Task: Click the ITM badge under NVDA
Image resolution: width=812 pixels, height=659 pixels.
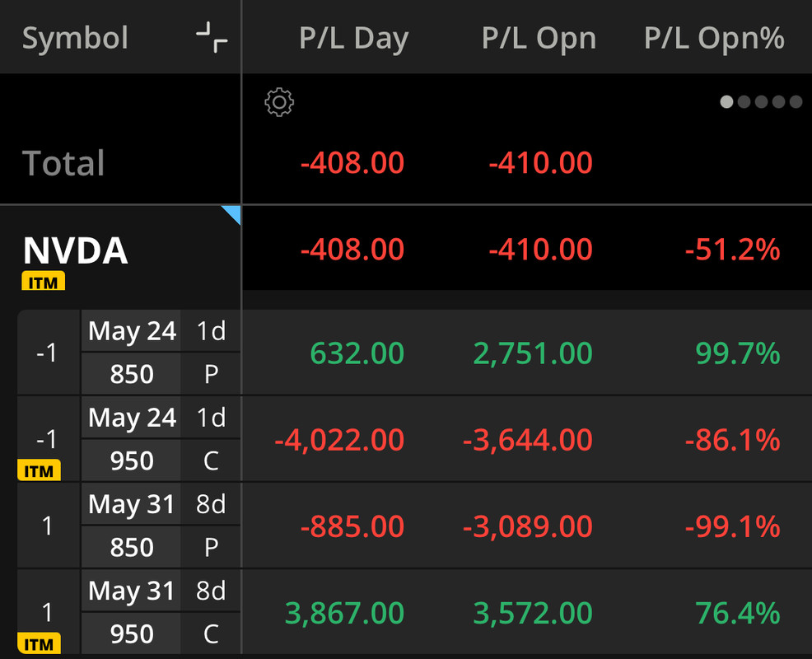Action: 43,283
